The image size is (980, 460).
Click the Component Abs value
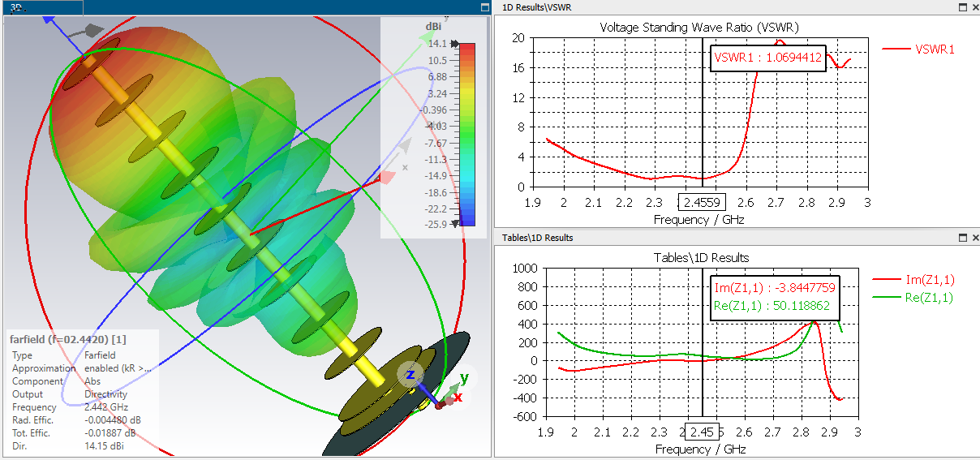[92, 381]
